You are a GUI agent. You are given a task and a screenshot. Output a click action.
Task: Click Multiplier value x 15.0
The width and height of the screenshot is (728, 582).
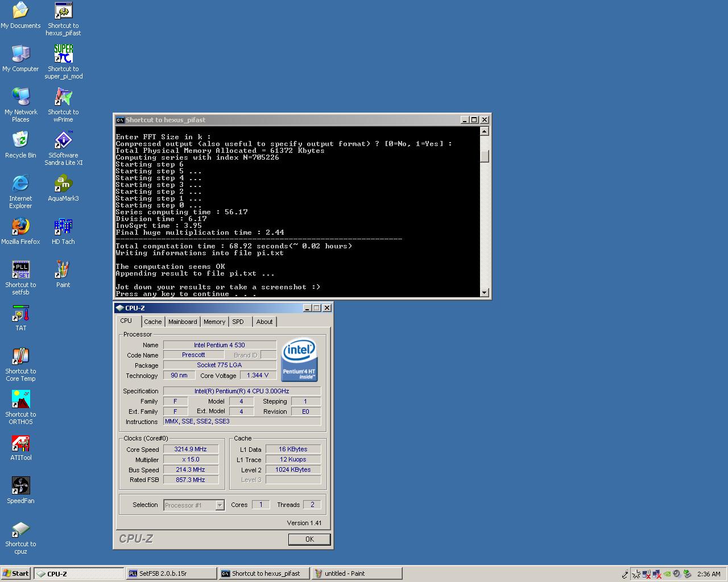191,459
